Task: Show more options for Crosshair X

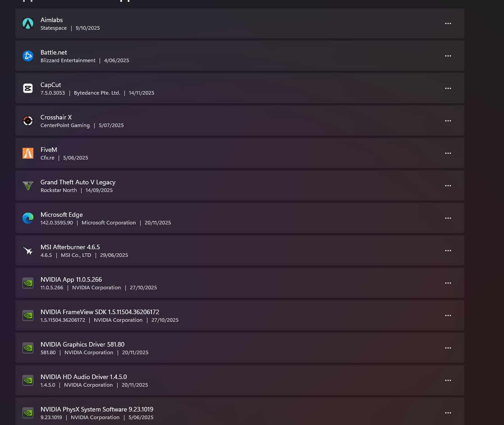Action: (x=448, y=121)
